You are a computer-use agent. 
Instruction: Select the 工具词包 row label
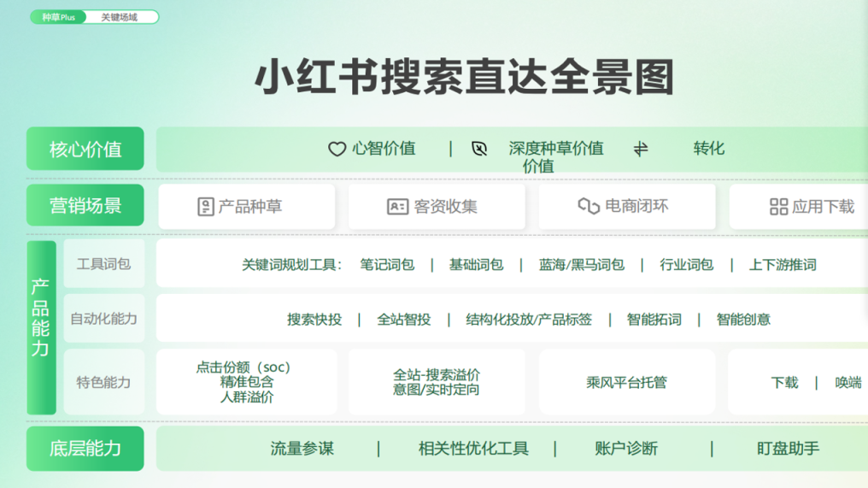pyautogui.click(x=104, y=264)
